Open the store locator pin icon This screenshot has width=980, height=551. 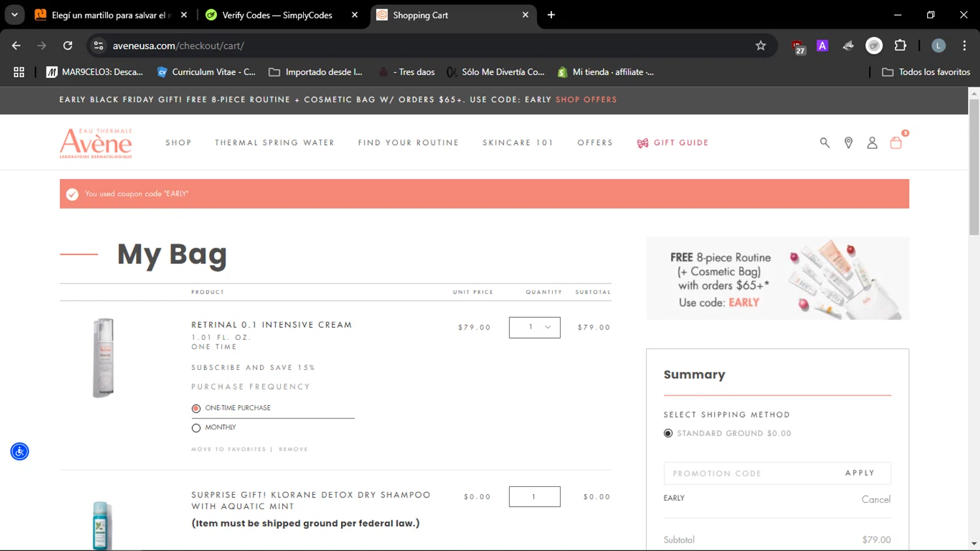click(848, 142)
